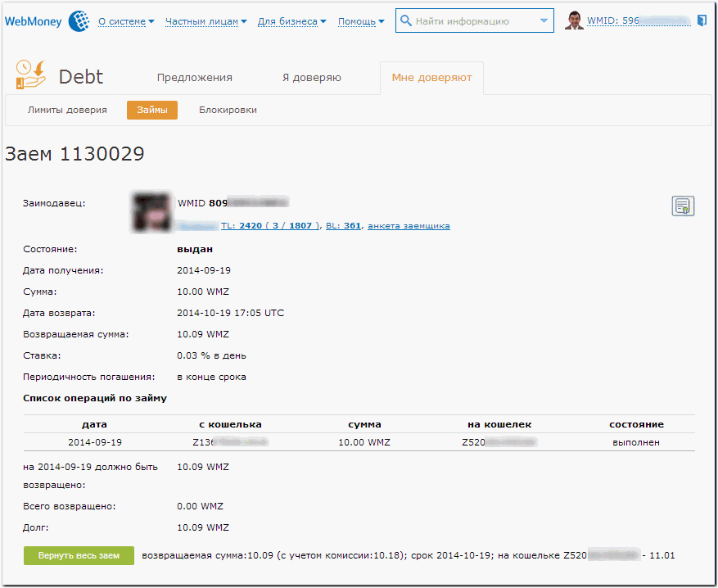
Task: Open the loan document certificate icon
Action: 683,206
